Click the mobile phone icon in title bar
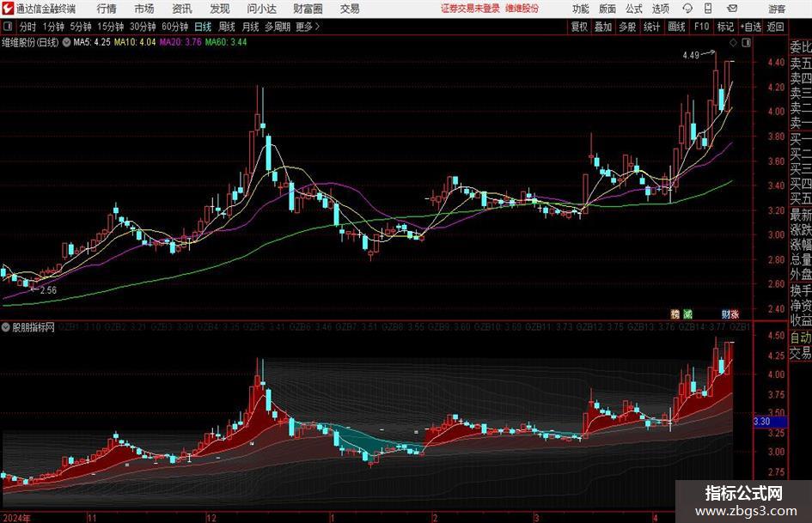This screenshot has width=812, height=523. tap(708, 9)
